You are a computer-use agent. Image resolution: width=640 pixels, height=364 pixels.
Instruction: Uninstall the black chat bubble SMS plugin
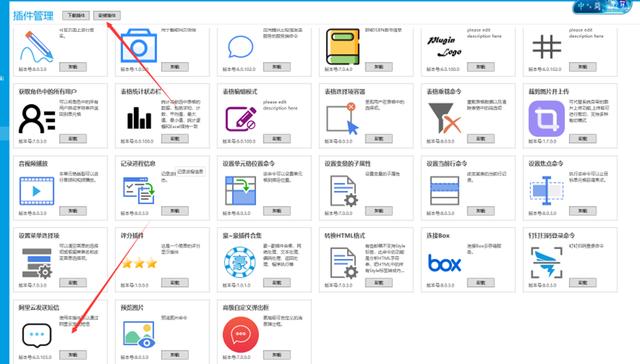[x=73, y=355]
